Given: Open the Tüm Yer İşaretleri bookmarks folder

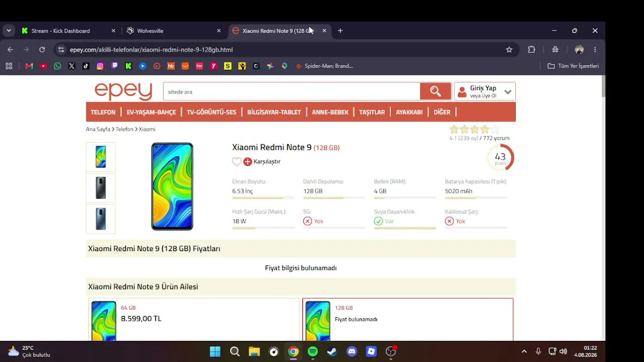Looking at the screenshot, I should coord(573,66).
